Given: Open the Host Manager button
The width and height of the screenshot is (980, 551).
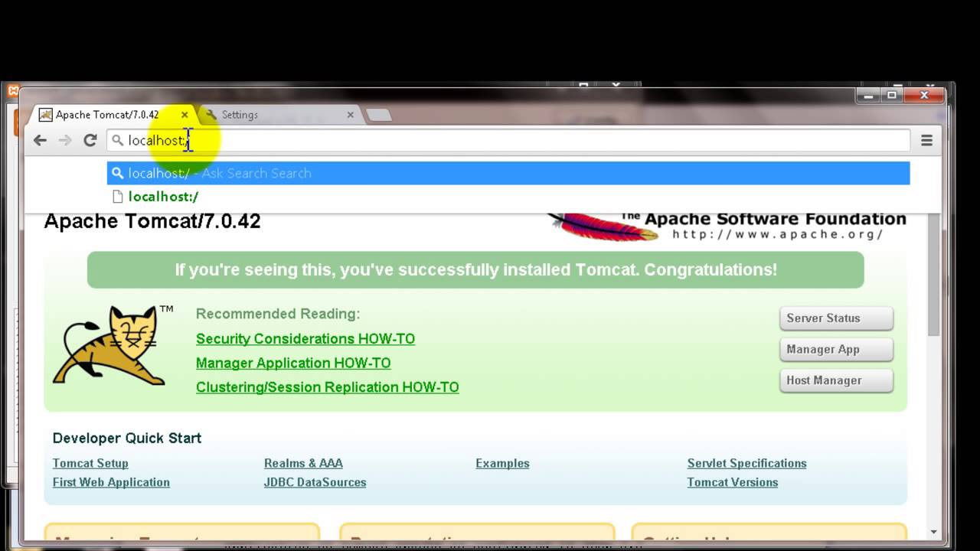Looking at the screenshot, I should (x=836, y=380).
